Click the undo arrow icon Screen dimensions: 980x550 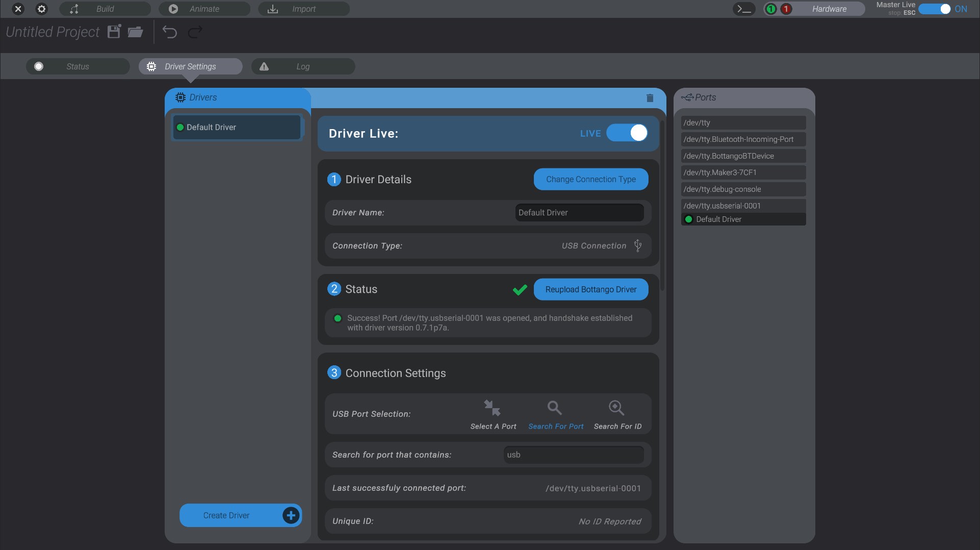point(169,32)
